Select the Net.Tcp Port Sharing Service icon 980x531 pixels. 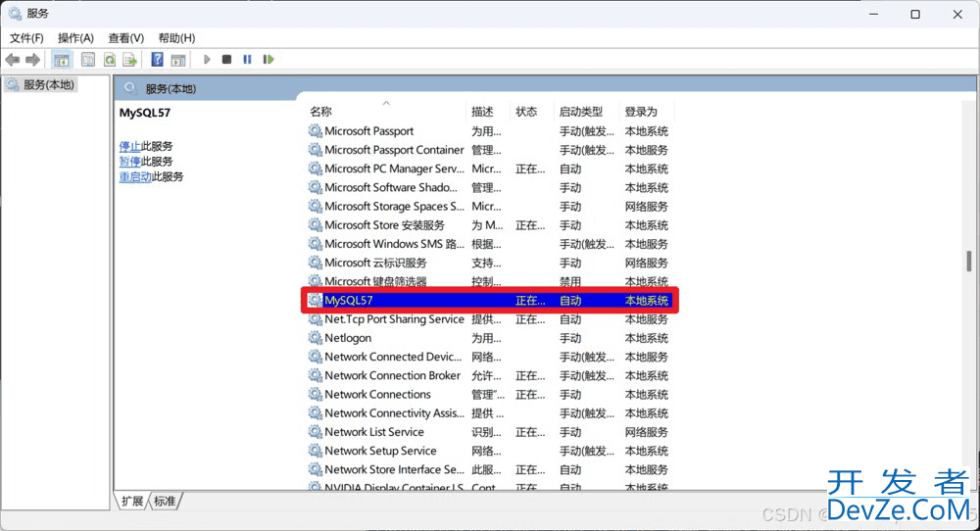[315, 319]
